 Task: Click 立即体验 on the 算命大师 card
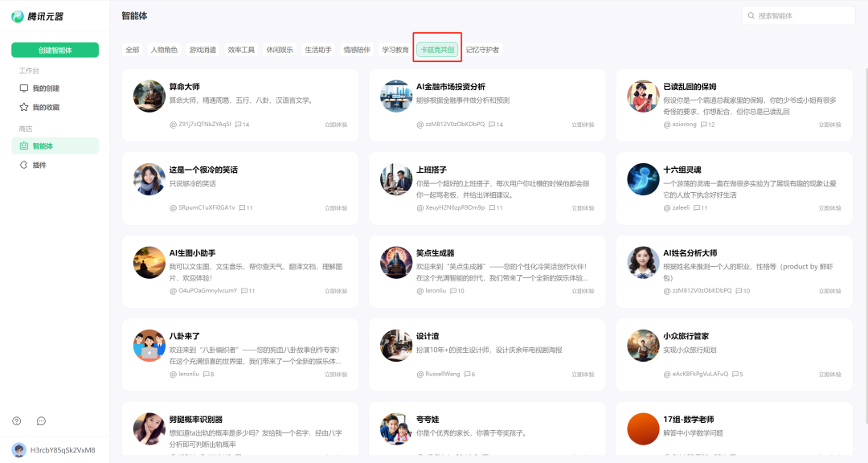[336, 125]
